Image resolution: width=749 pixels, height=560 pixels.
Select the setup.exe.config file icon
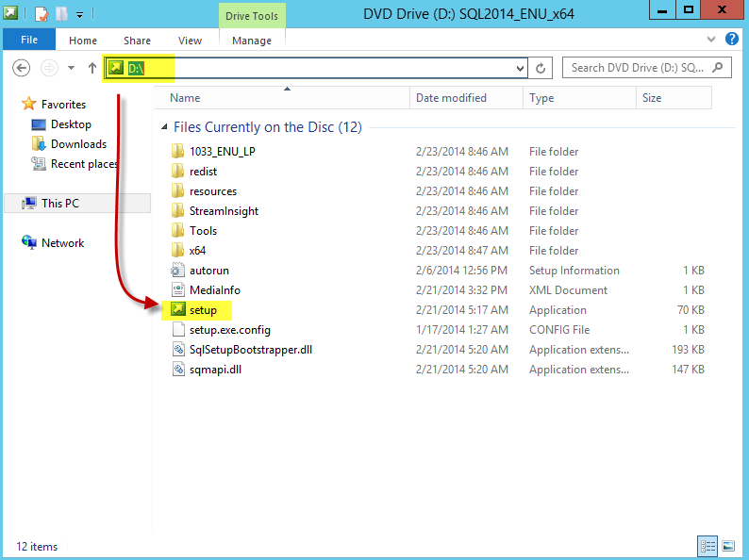(178, 329)
